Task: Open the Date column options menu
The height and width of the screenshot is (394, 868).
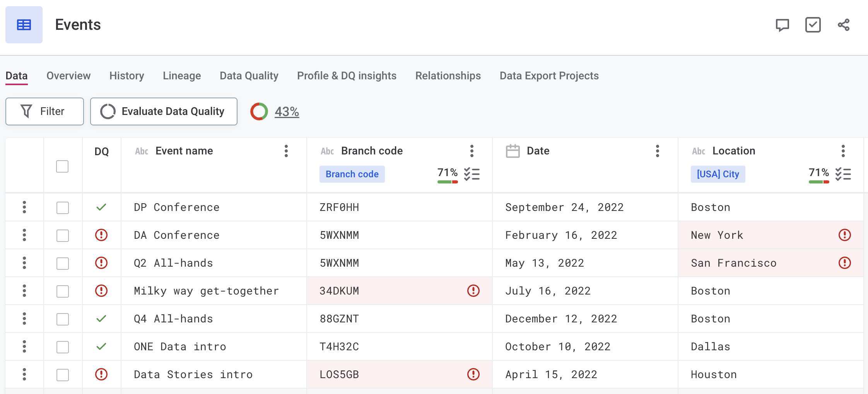Action: click(x=658, y=151)
